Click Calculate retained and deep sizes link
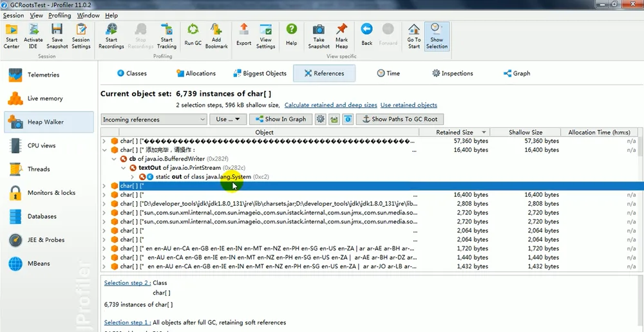This screenshot has height=332, width=644. coord(330,105)
